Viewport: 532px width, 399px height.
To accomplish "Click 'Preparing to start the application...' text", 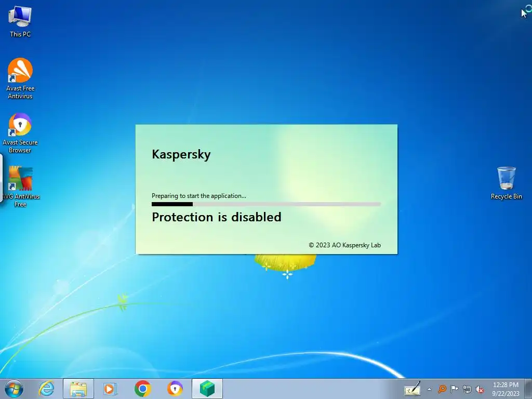I will point(199,196).
